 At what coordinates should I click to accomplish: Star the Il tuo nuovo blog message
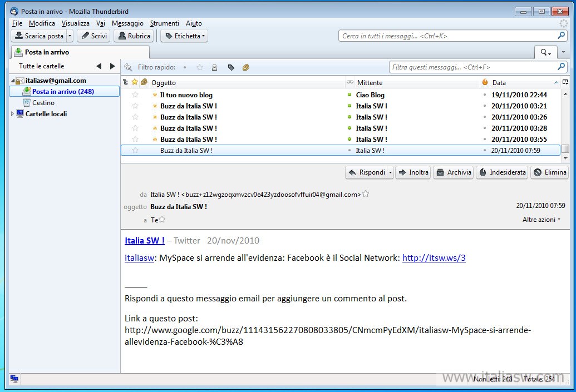(135, 95)
